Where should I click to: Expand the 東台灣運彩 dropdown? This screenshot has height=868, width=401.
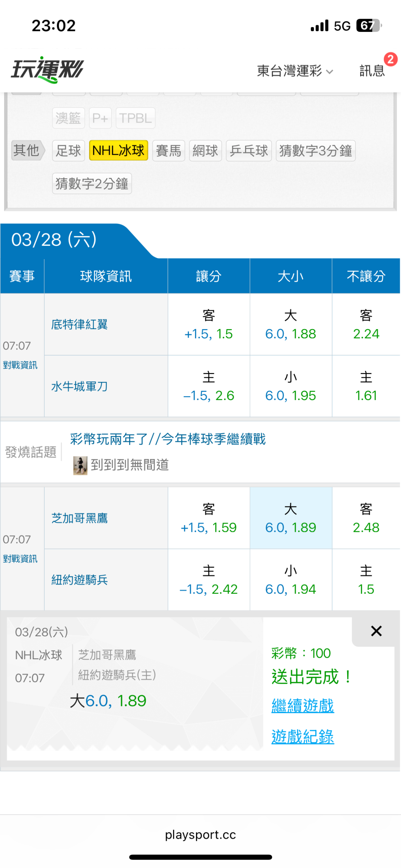click(x=295, y=71)
